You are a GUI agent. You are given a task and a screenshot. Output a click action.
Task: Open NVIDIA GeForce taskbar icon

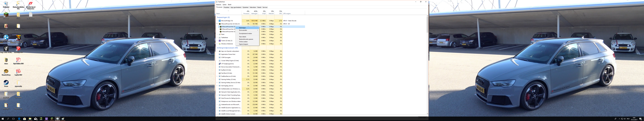coord(41,119)
